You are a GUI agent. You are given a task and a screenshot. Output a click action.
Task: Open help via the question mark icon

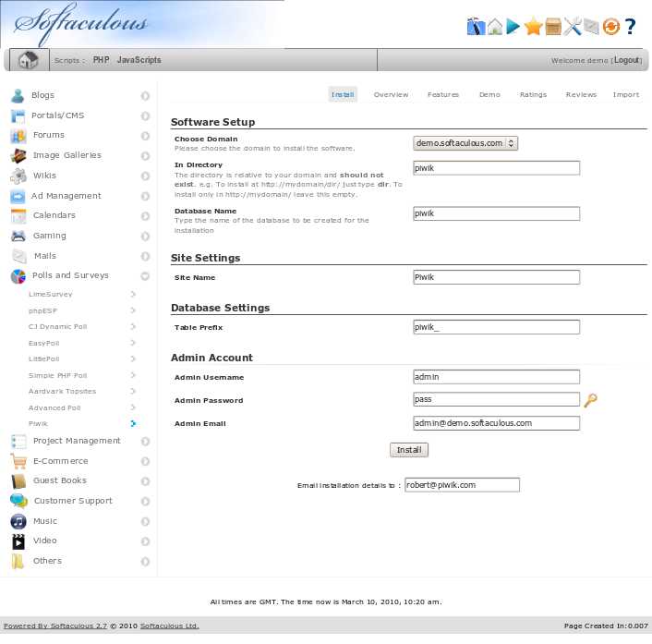(x=631, y=27)
